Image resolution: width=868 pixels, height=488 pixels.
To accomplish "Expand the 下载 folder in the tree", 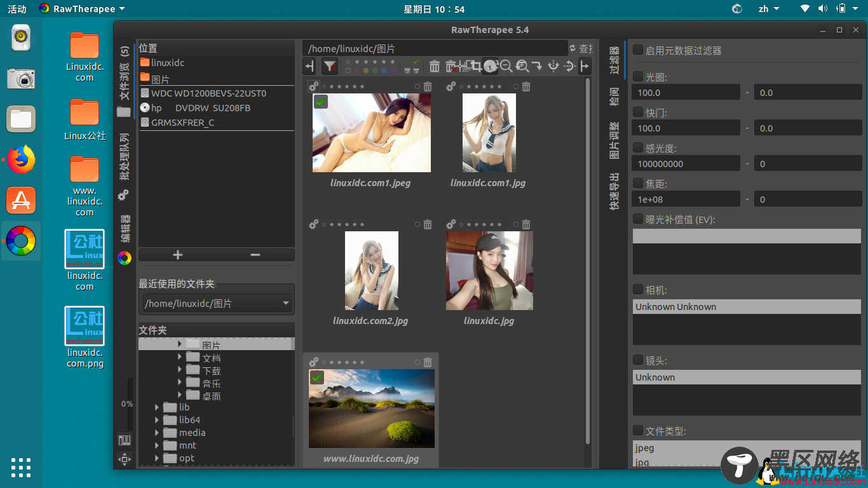I will click(x=180, y=370).
